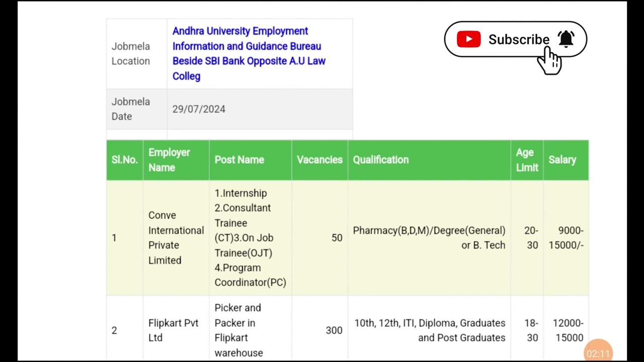Click the Jobmela Date value 29/07/2024

click(199, 109)
